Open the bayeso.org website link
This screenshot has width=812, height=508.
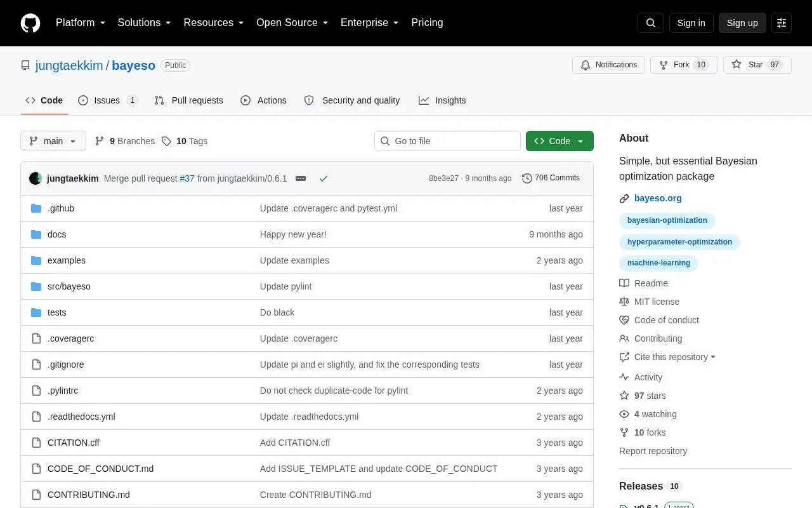pos(658,198)
